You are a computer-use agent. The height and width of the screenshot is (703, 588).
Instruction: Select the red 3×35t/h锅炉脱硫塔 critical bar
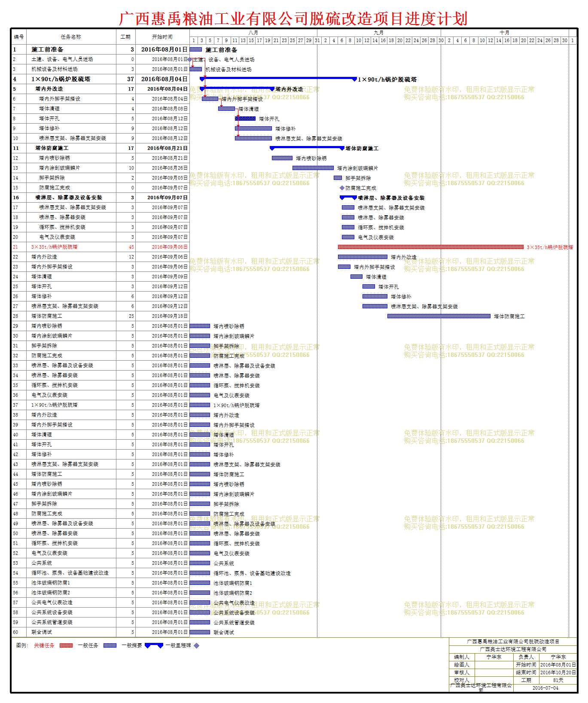[431, 247]
